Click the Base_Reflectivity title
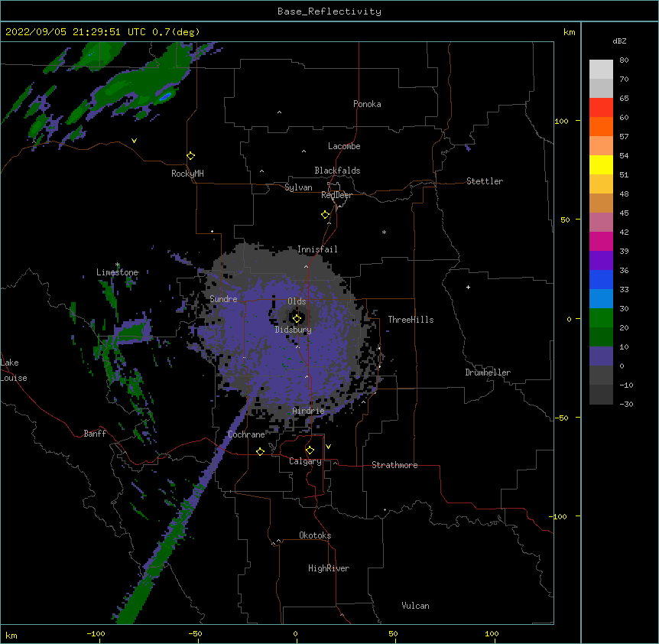The width and height of the screenshot is (659, 644). 329,11
